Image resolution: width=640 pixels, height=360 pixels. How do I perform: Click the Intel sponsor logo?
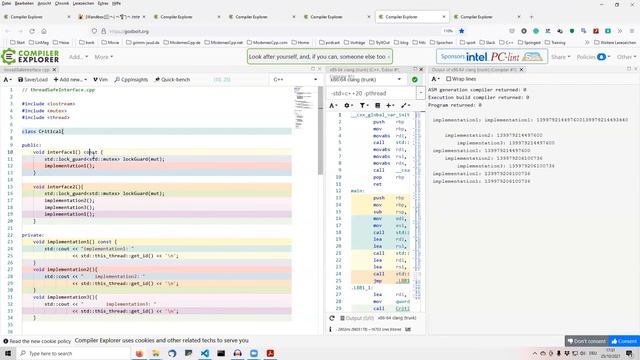coord(476,57)
